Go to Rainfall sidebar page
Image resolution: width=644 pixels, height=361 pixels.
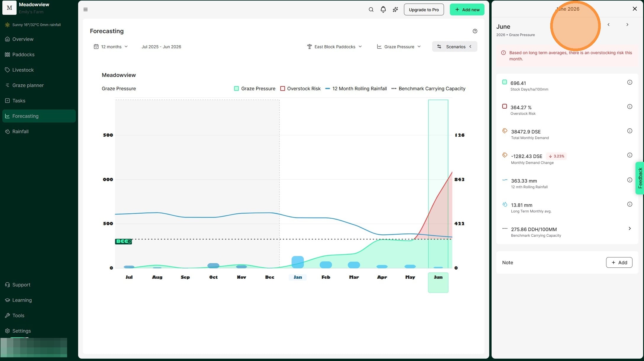click(20, 131)
